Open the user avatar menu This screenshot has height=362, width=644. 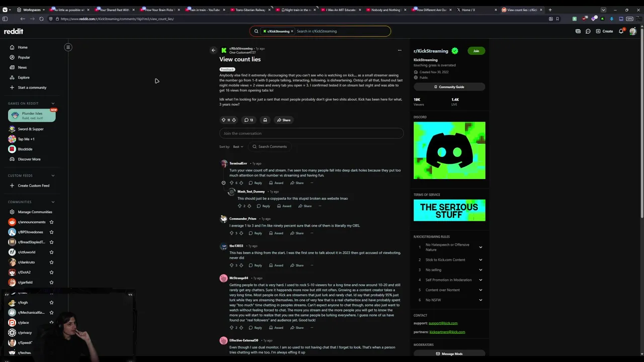click(633, 31)
